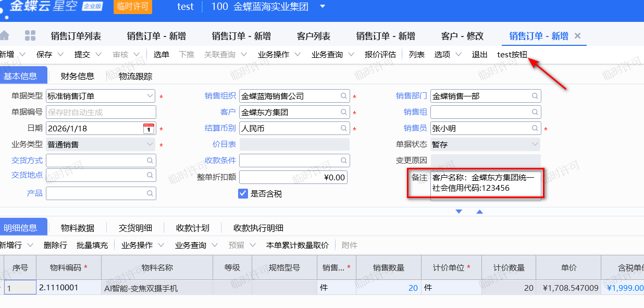
Task: Open calendar picker in 日期 field
Action: tap(148, 129)
